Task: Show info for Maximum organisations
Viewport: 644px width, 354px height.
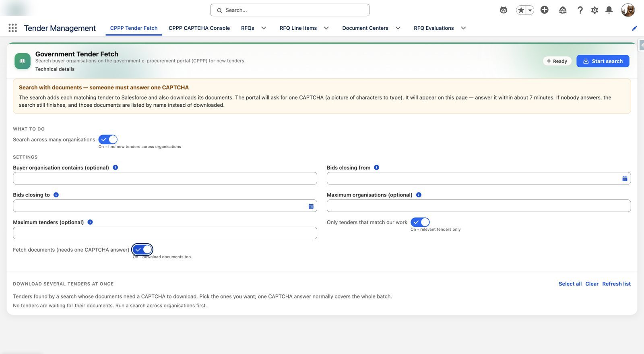Action: point(419,195)
